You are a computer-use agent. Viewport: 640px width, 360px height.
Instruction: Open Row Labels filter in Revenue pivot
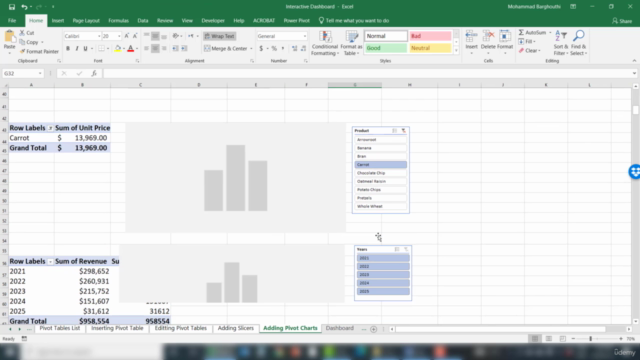click(50, 262)
